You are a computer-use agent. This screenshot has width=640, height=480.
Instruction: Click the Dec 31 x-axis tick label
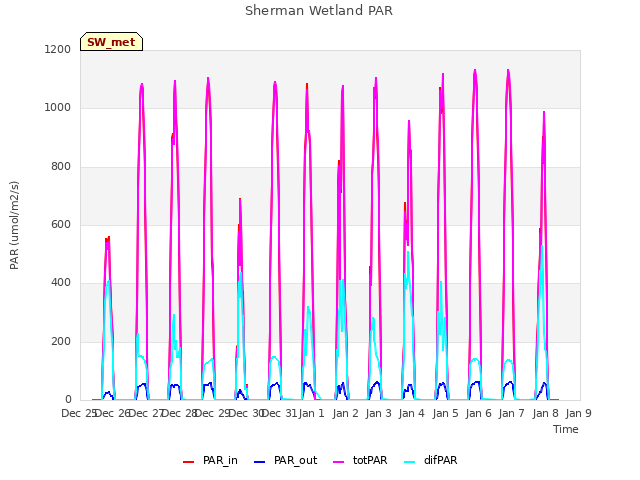[x=279, y=413]
